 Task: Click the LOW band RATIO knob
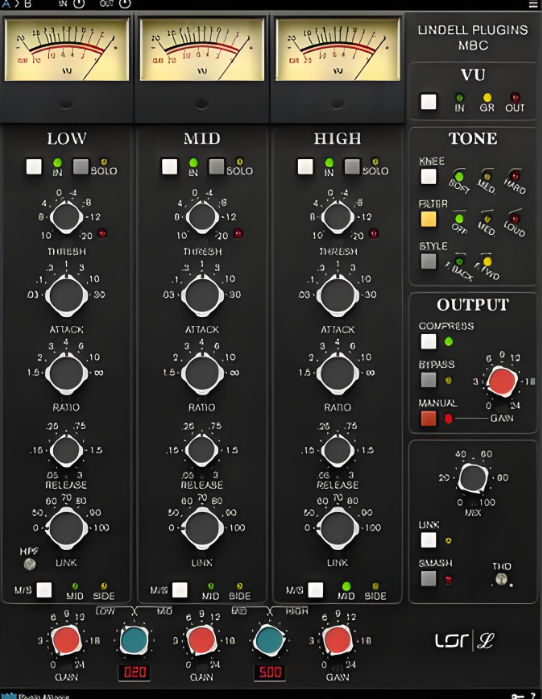coord(66,373)
